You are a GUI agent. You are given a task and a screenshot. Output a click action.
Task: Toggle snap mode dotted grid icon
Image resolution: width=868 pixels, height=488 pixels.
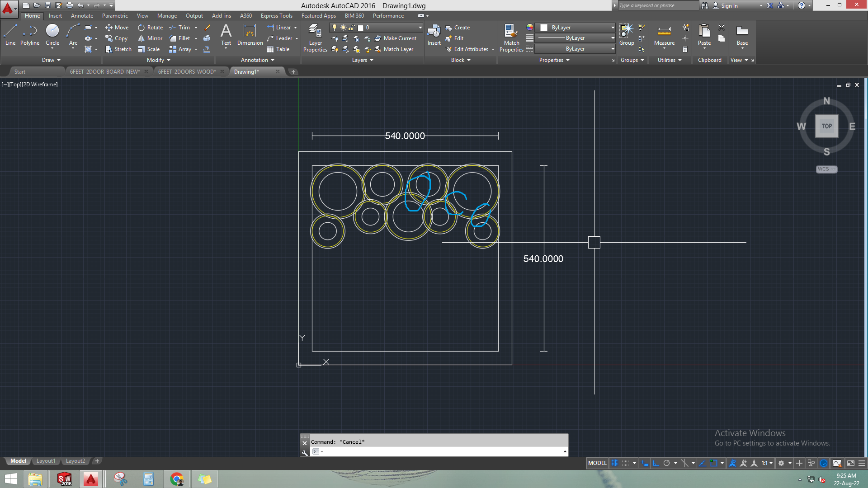[x=626, y=463]
